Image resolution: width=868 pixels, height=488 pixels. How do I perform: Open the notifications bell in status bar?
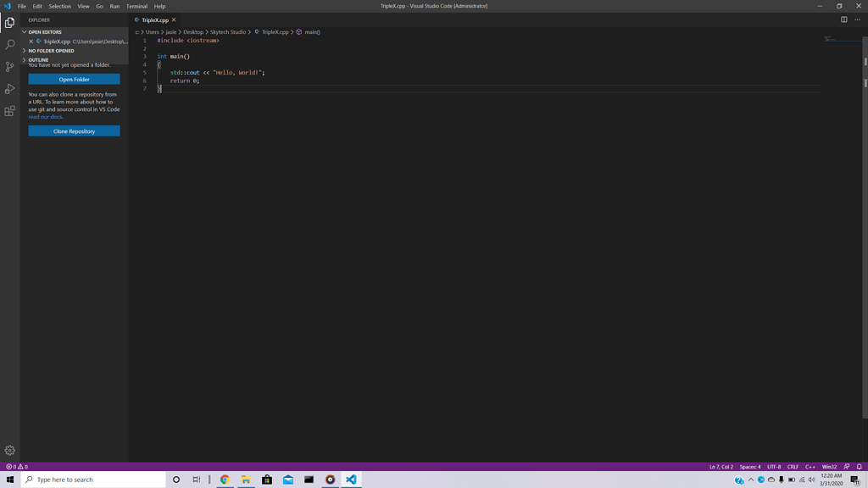point(860,467)
